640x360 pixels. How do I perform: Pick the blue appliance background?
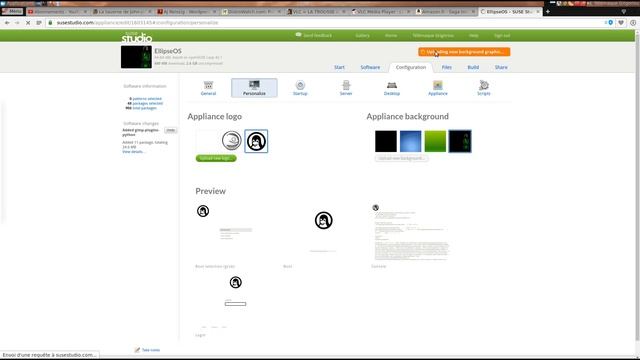(411, 141)
